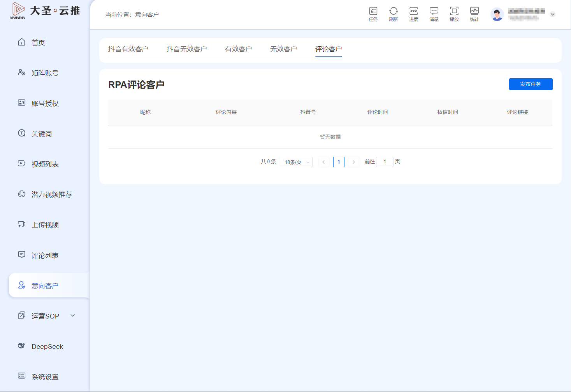Click the 抖音号 column header
571x392 pixels.
point(308,112)
